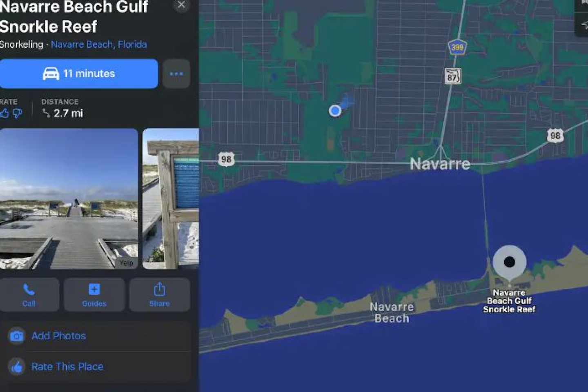Click Highway 87 road shield
This screenshot has height=392, width=588.
[452, 76]
